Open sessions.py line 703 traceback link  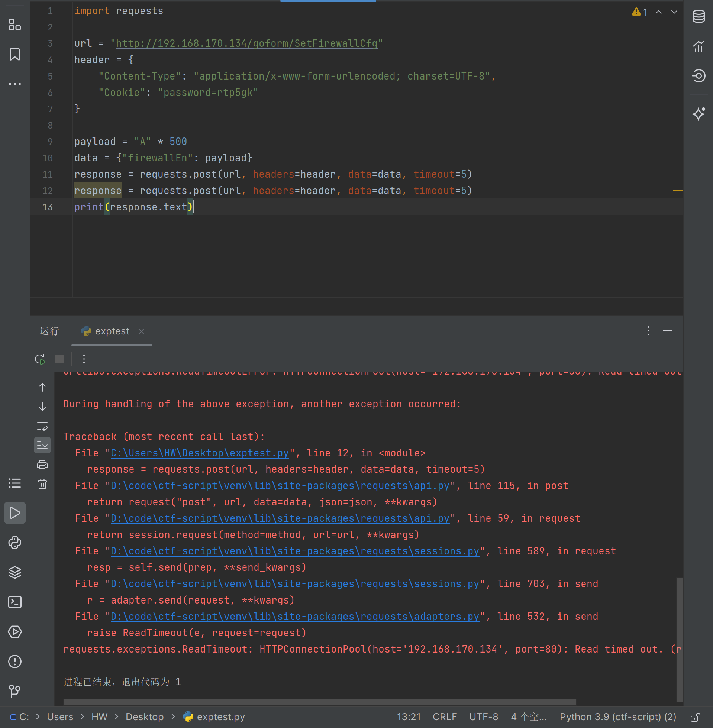(x=295, y=583)
